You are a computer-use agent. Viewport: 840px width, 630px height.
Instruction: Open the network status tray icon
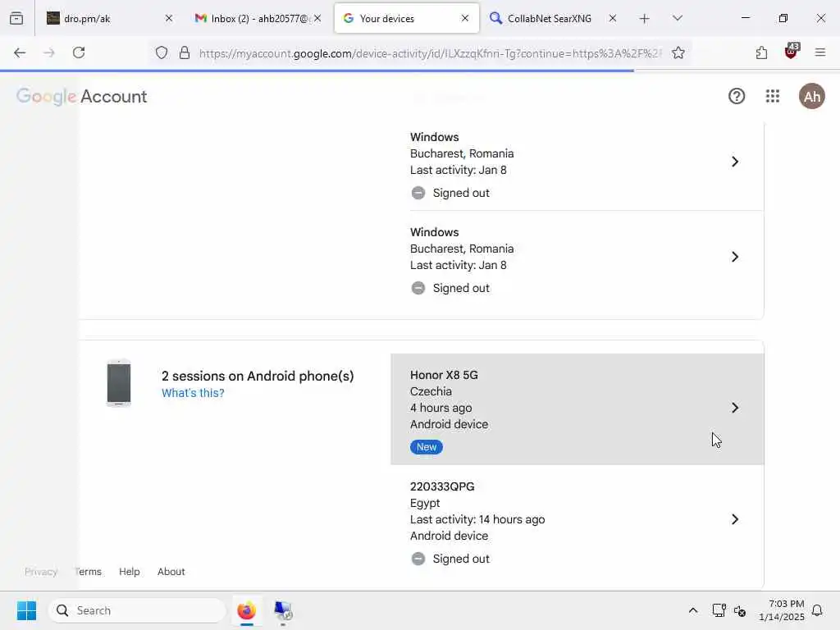(719, 610)
